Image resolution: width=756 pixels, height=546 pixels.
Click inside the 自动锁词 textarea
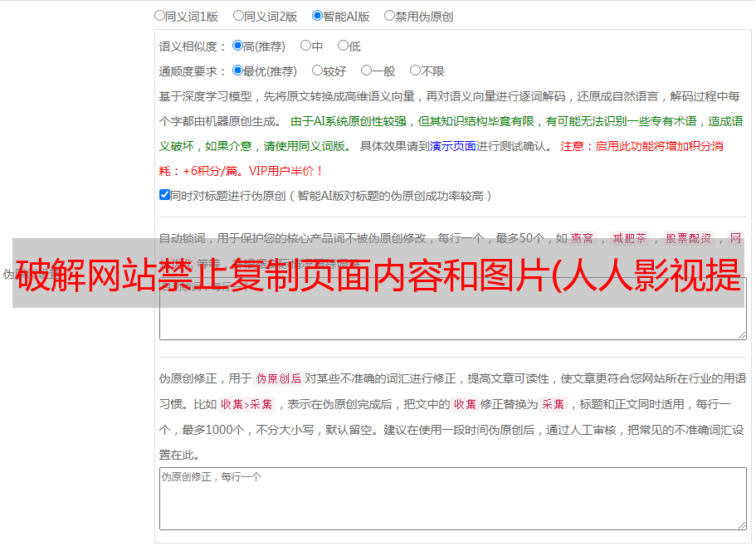point(453,309)
